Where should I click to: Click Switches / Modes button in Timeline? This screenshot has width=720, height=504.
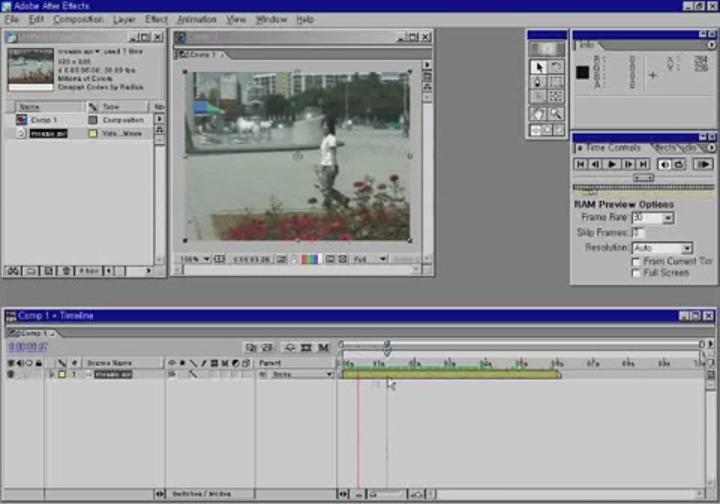(x=201, y=494)
